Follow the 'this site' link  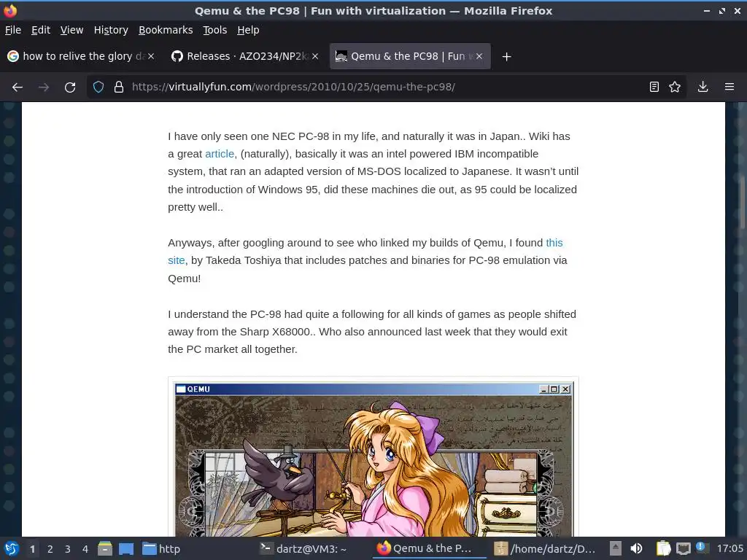coord(554,243)
